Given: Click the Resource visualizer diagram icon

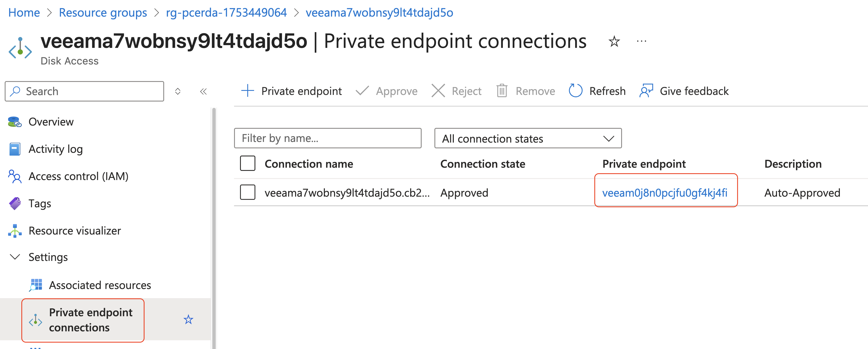Looking at the screenshot, I should click(15, 231).
